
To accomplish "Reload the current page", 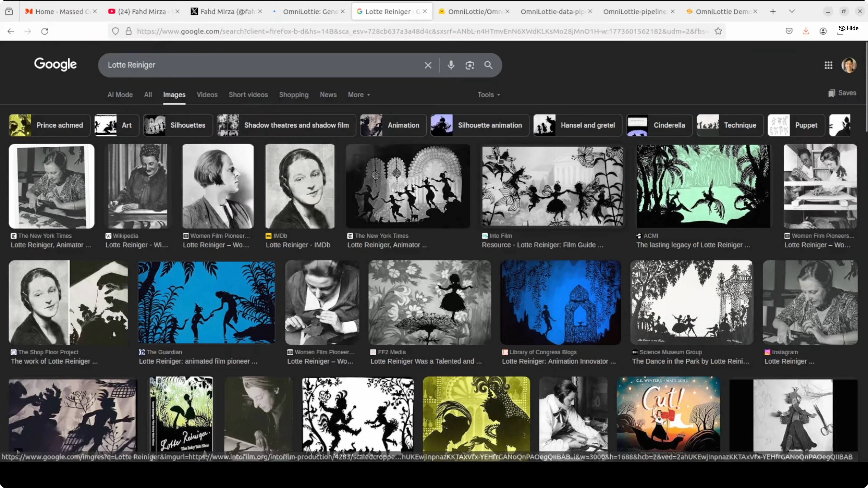I will [45, 31].
